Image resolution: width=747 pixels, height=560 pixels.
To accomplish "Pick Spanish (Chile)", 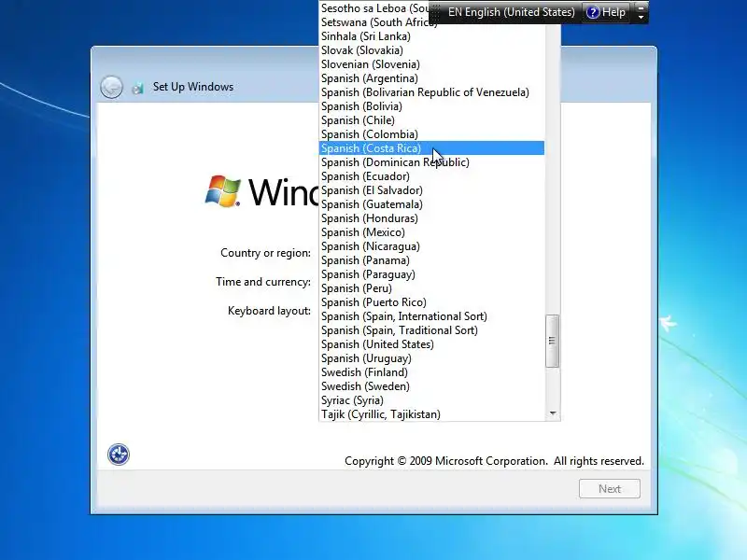I will 431,120.
